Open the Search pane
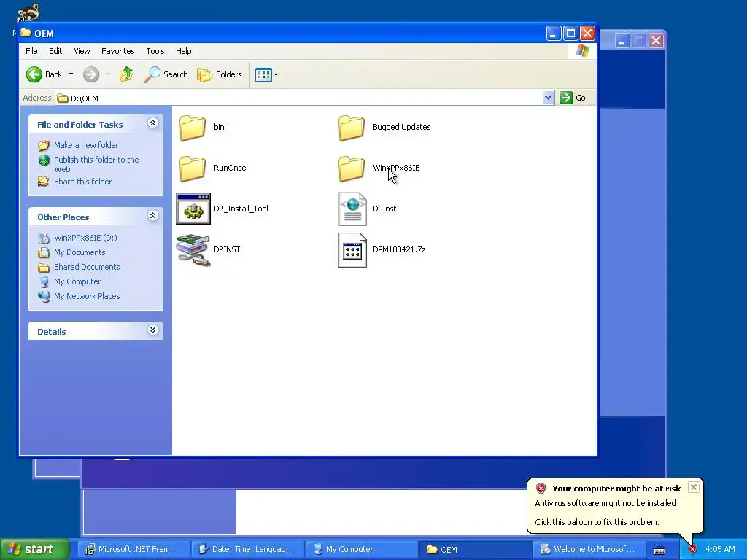 coord(166,74)
